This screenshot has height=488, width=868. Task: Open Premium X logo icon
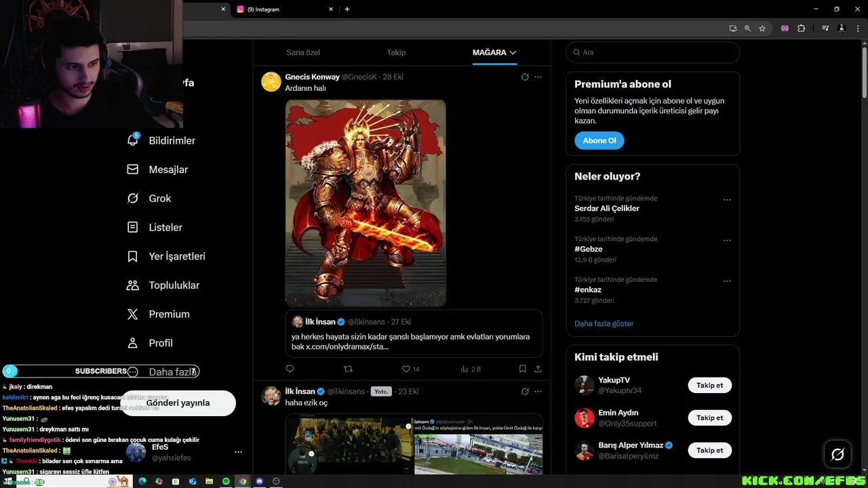coord(133,314)
